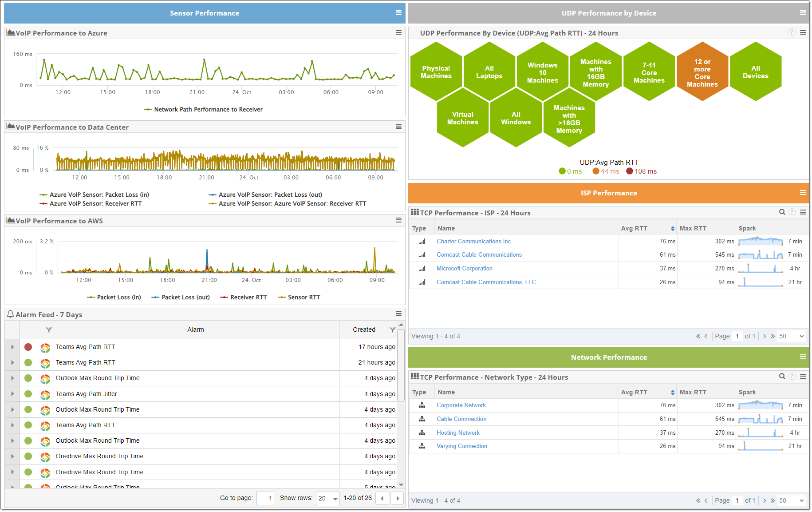
Task: Click the dark red 108 ms legend dot
Action: click(630, 171)
